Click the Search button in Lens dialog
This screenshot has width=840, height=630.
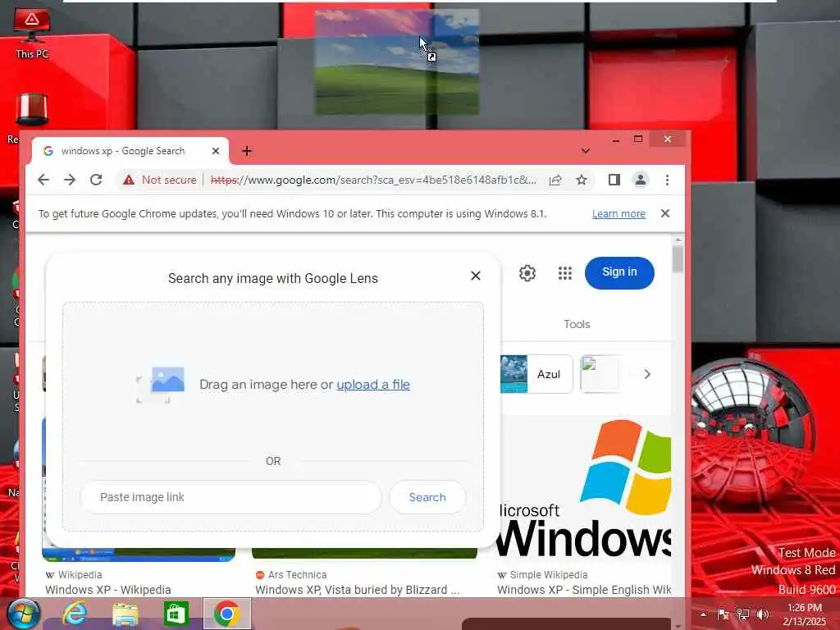coord(427,497)
